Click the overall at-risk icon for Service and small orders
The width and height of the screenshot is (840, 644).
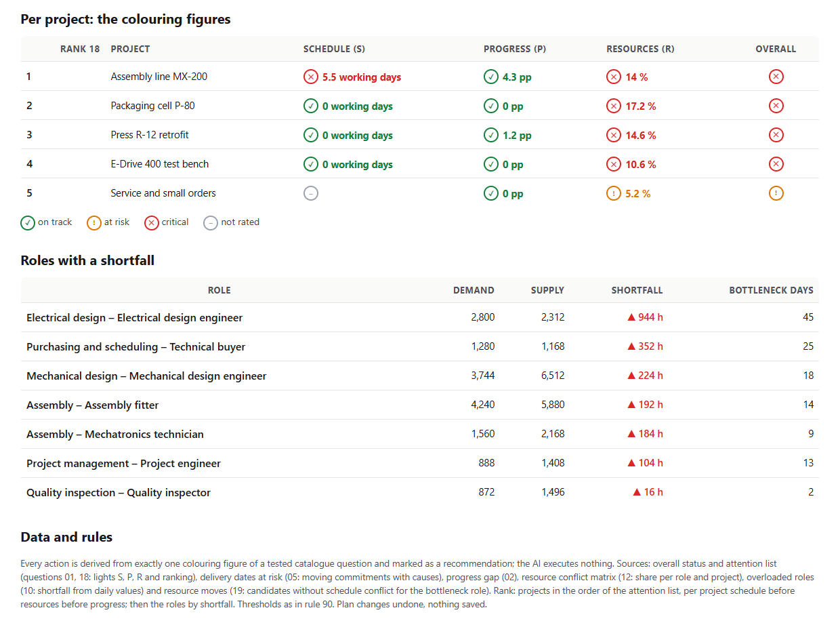click(776, 193)
